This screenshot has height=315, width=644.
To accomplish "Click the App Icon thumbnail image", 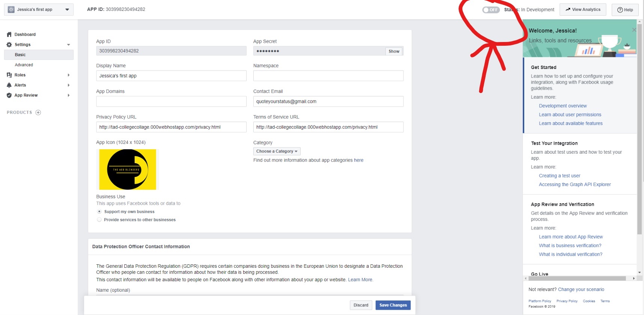I will [128, 169].
